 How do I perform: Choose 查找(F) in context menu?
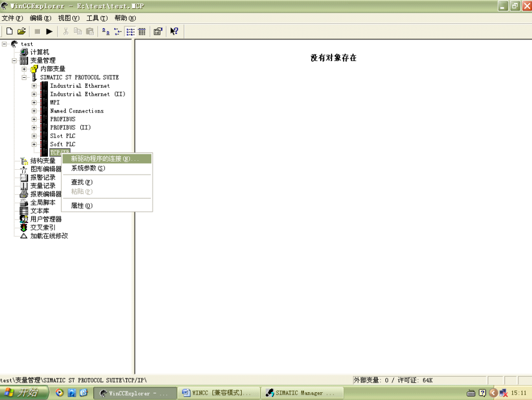tap(107, 182)
